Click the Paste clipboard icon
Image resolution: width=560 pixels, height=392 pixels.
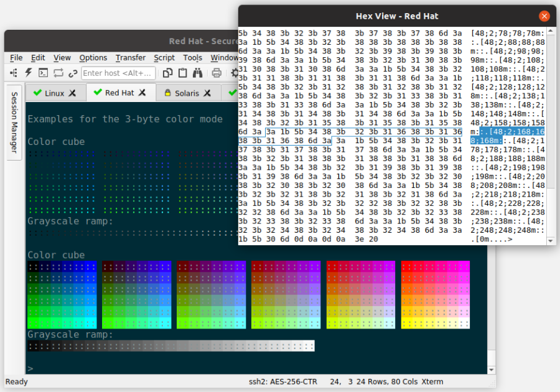click(182, 73)
